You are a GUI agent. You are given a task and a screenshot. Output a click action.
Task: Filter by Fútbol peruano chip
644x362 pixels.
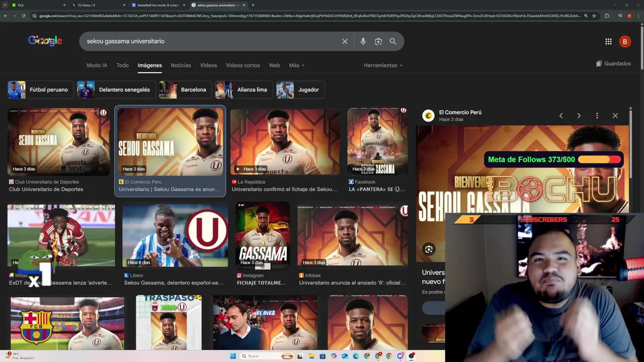[41, 89]
